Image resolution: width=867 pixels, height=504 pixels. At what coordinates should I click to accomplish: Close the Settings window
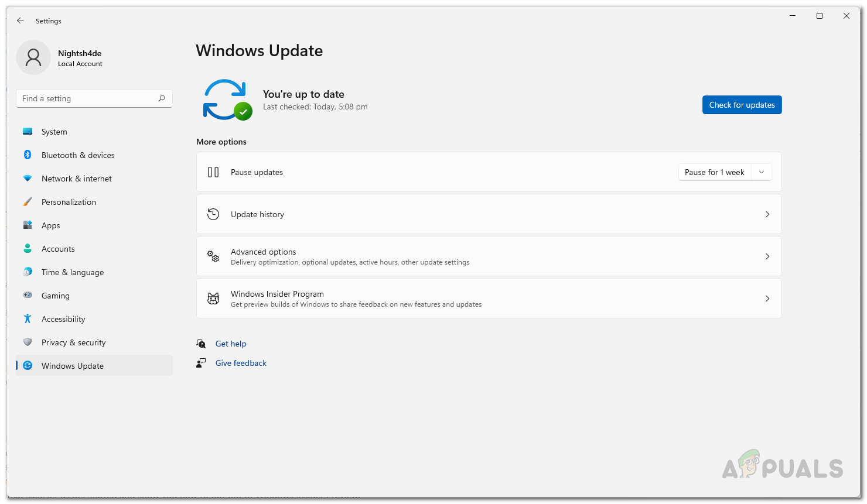click(846, 16)
